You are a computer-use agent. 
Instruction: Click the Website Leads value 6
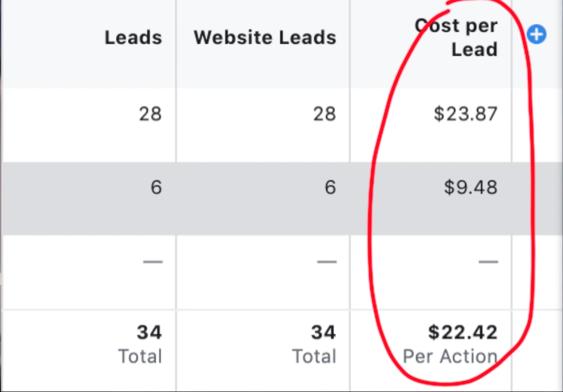click(330, 187)
